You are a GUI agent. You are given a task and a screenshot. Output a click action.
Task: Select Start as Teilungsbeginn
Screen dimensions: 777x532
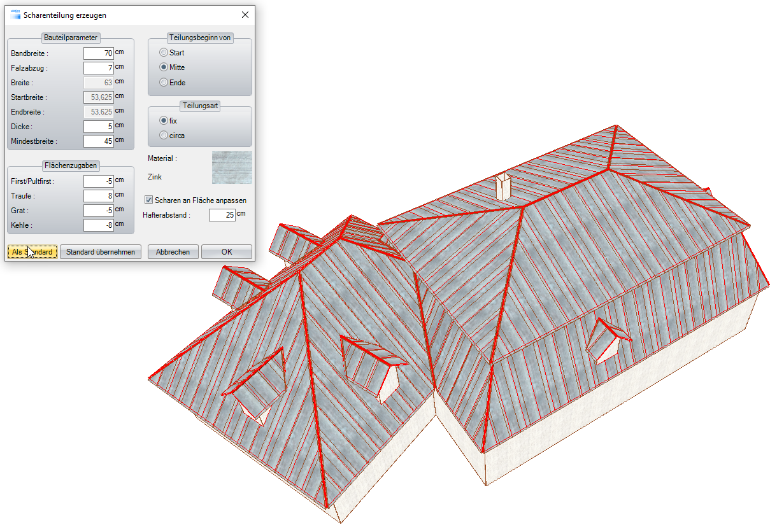[164, 53]
